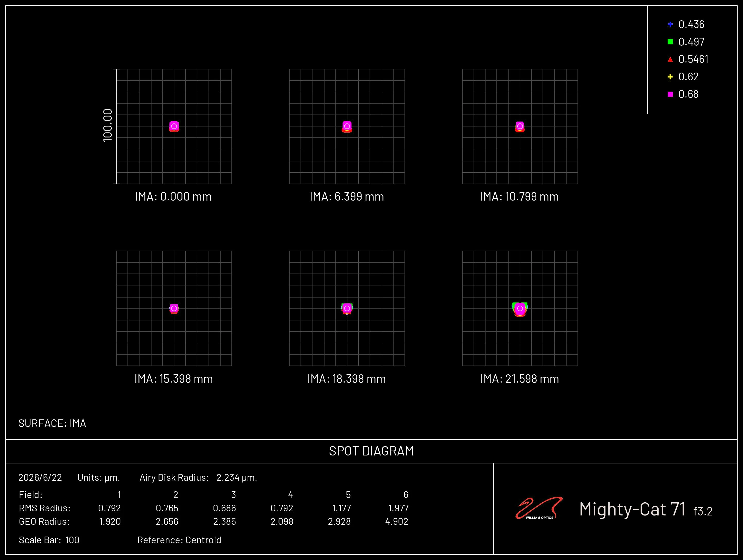Click the 'Scale Bar: 100' text
743x560 pixels.
49,540
